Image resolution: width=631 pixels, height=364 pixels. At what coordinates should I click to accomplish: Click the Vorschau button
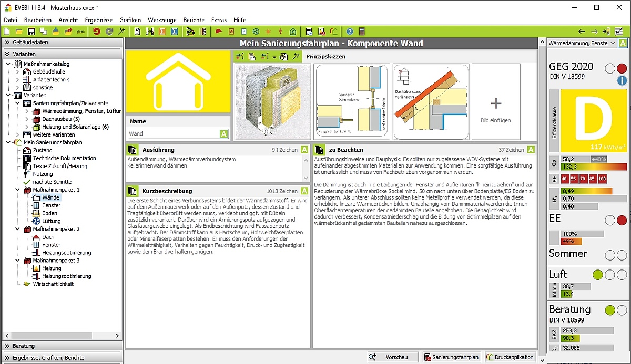[393, 357]
